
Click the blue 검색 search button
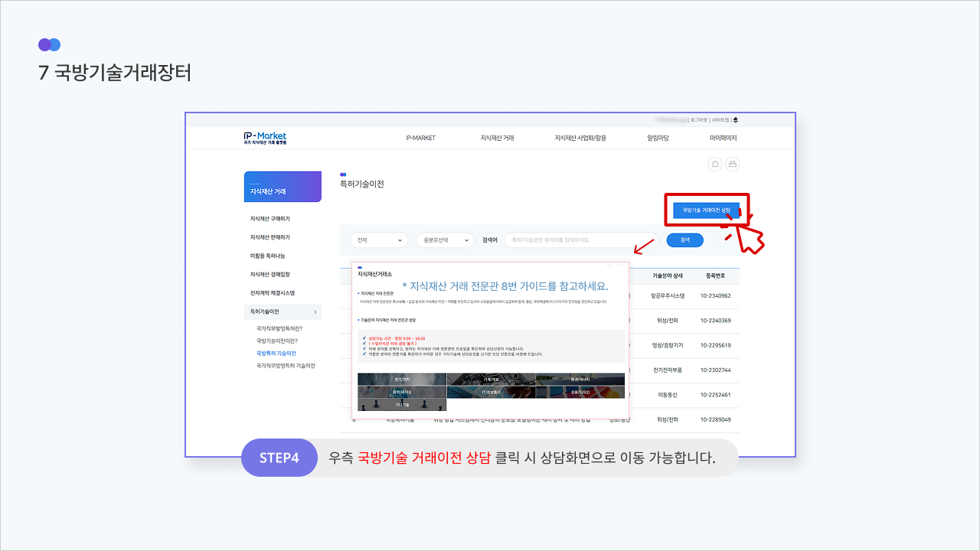684,240
